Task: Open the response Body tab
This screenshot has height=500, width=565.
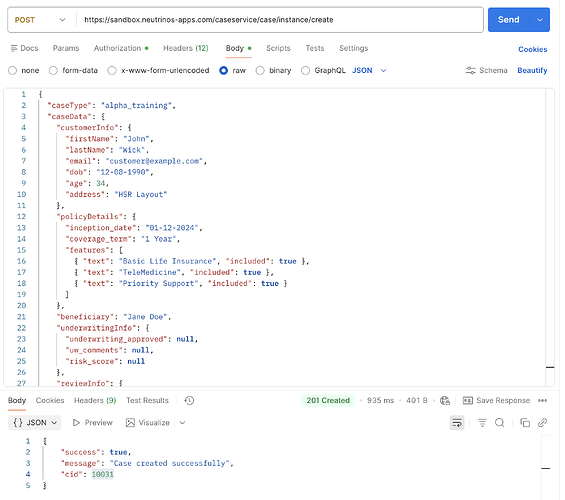Action: coord(17,401)
